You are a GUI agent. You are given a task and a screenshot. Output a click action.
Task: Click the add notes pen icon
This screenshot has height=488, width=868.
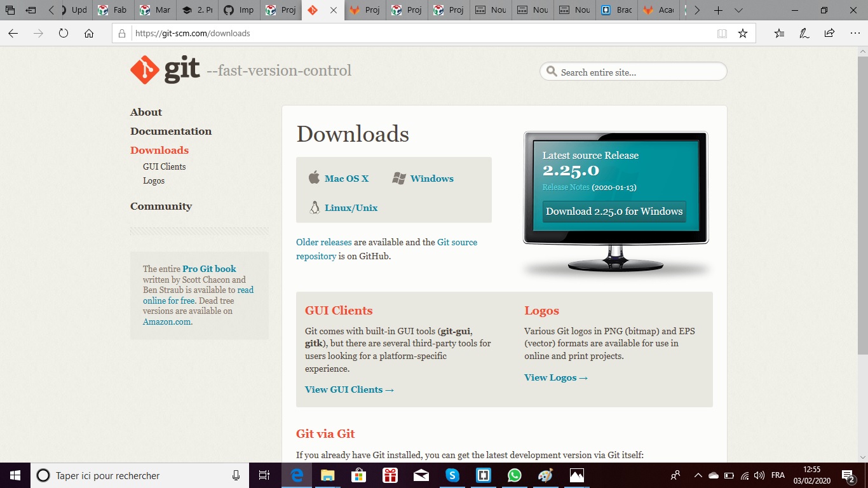(x=804, y=33)
